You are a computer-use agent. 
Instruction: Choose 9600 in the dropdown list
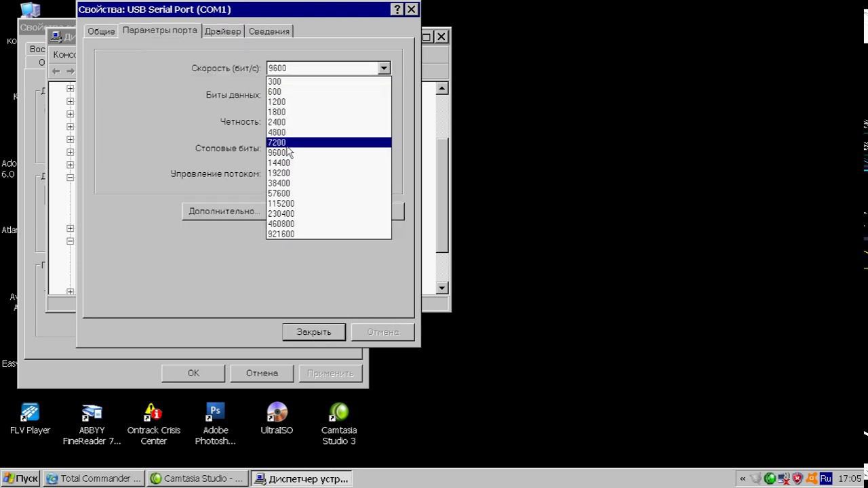pyautogui.click(x=329, y=152)
